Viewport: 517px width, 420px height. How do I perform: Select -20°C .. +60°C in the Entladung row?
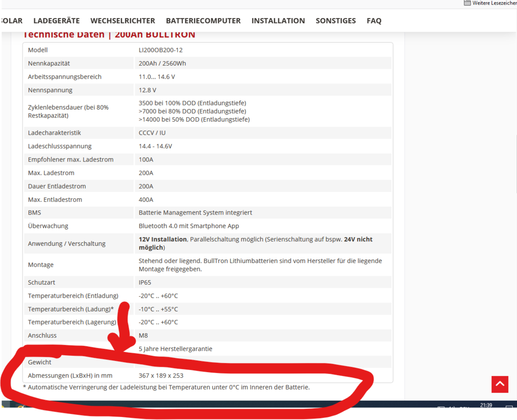158,296
